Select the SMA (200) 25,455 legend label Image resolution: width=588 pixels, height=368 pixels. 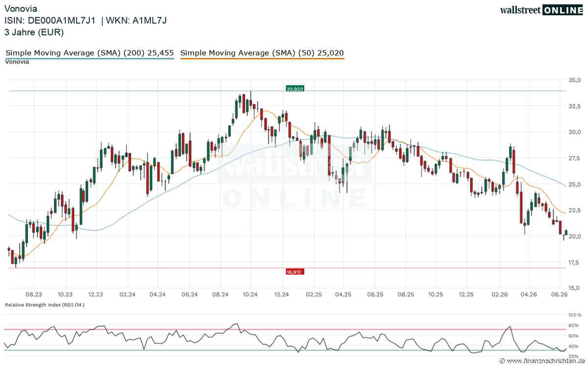click(90, 53)
